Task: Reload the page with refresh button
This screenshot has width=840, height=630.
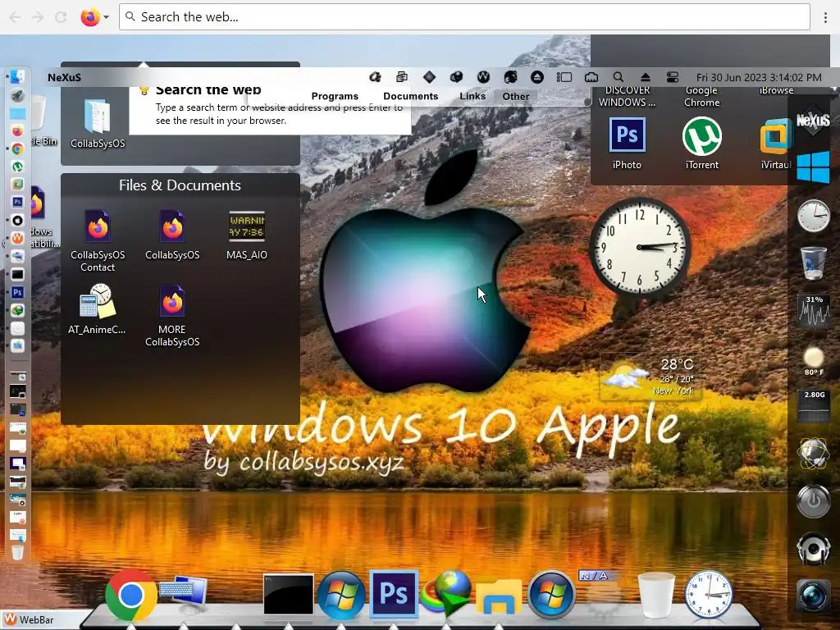Action: (61, 17)
